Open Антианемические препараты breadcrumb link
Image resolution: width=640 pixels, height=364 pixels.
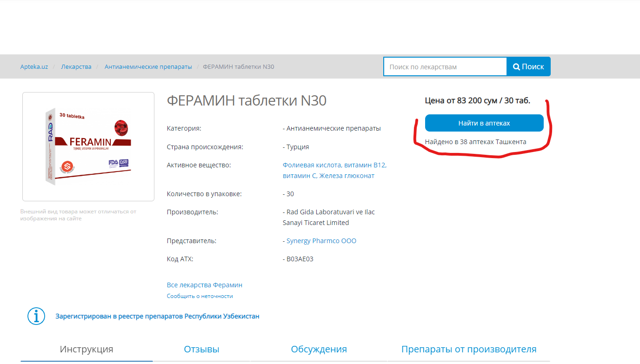[148, 67]
